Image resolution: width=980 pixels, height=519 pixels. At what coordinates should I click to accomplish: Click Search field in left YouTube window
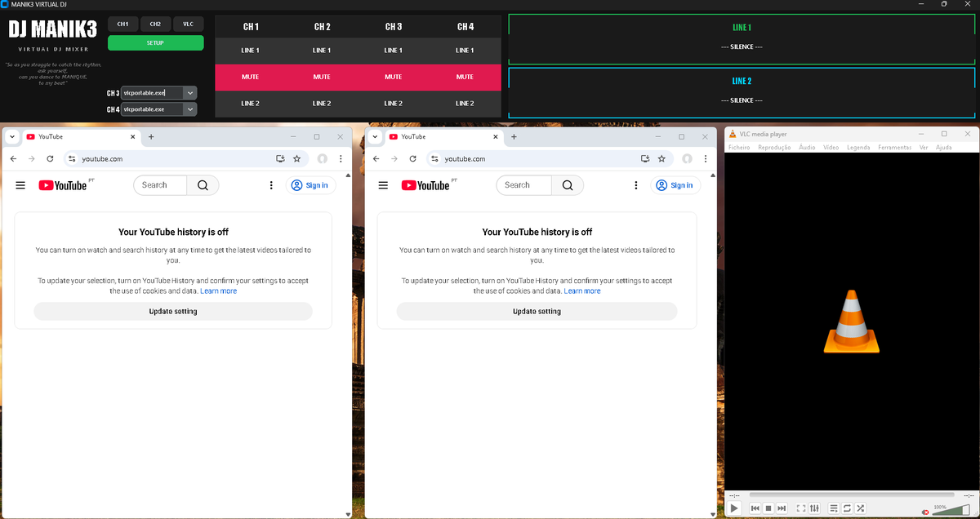(x=160, y=185)
